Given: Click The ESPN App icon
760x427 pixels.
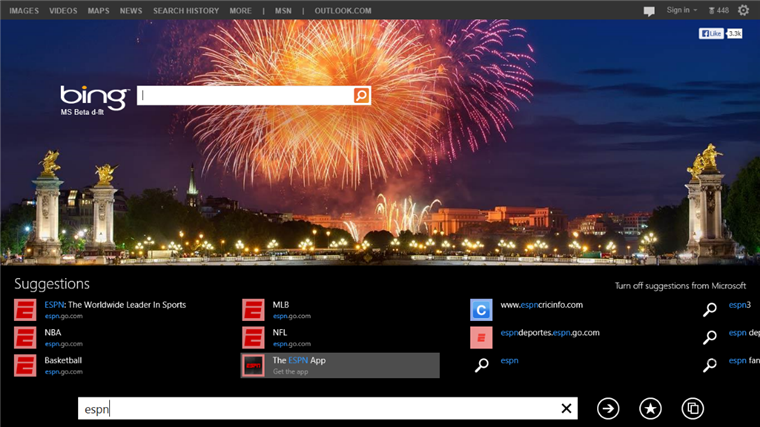Looking at the screenshot, I should (x=253, y=365).
